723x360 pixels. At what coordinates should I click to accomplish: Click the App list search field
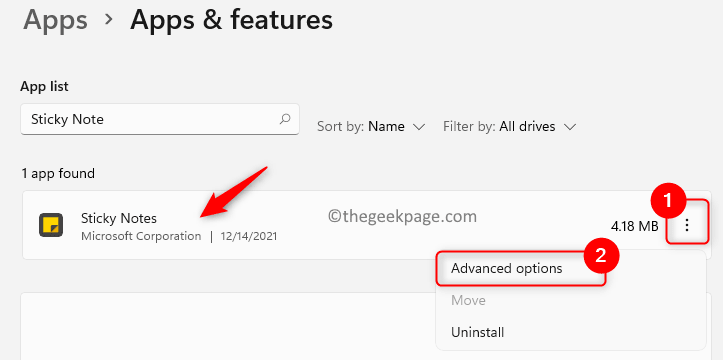160,119
